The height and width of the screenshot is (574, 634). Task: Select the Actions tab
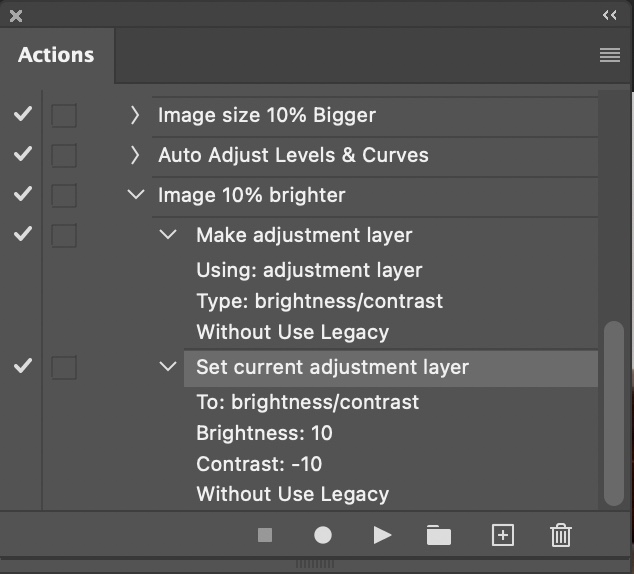click(x=56, y=55)
